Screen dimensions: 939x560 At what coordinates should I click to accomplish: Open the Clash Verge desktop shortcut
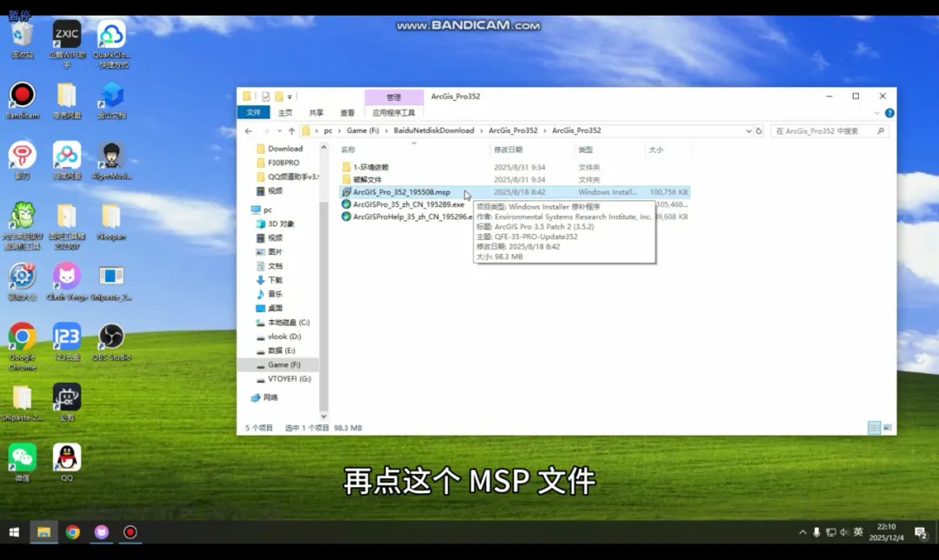pos(66,282)
